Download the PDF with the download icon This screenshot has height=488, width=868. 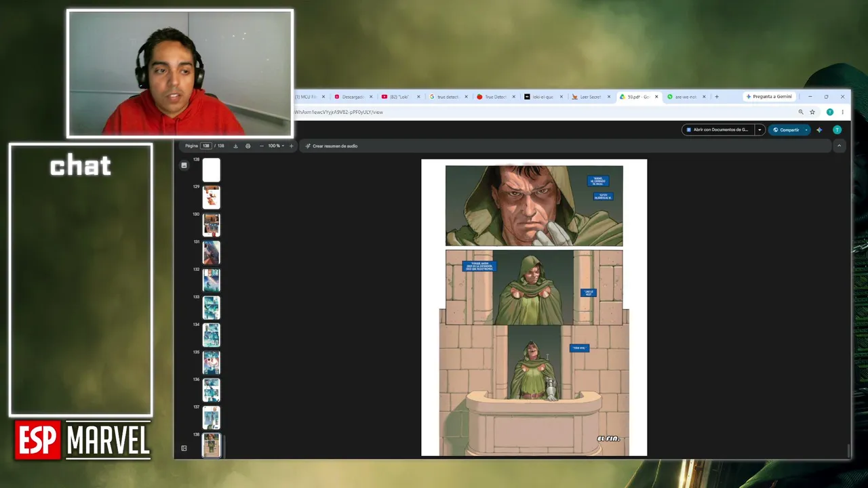(x=235, y=146)
